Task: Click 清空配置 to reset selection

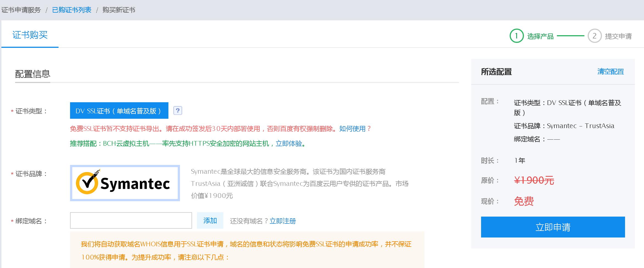Action: tap(610, 72)
